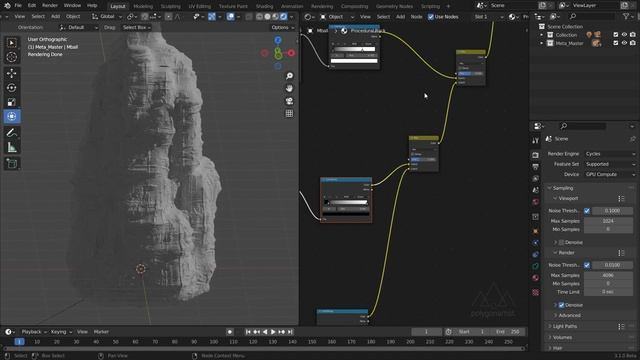Hide Collection with its eye icon

[624, 35]
